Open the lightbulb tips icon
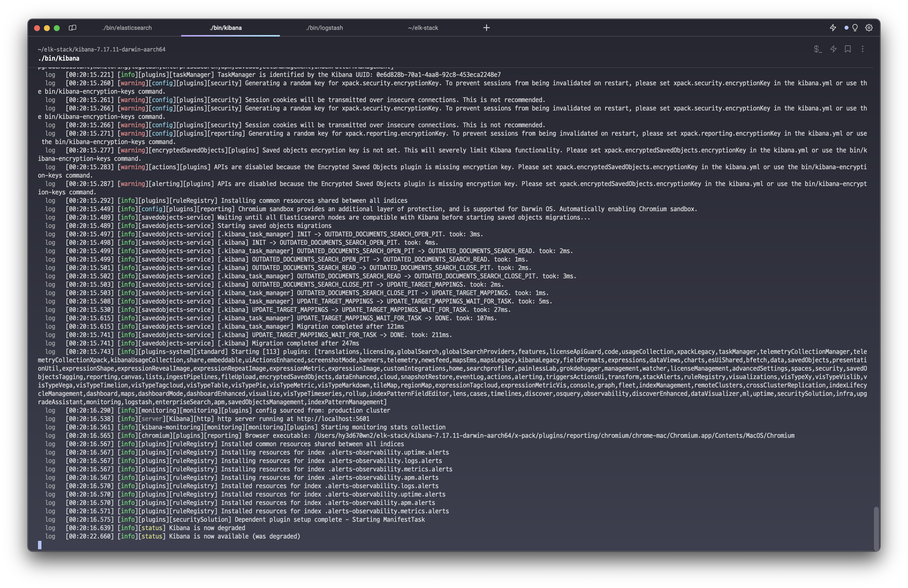 [x=855, y=27]
